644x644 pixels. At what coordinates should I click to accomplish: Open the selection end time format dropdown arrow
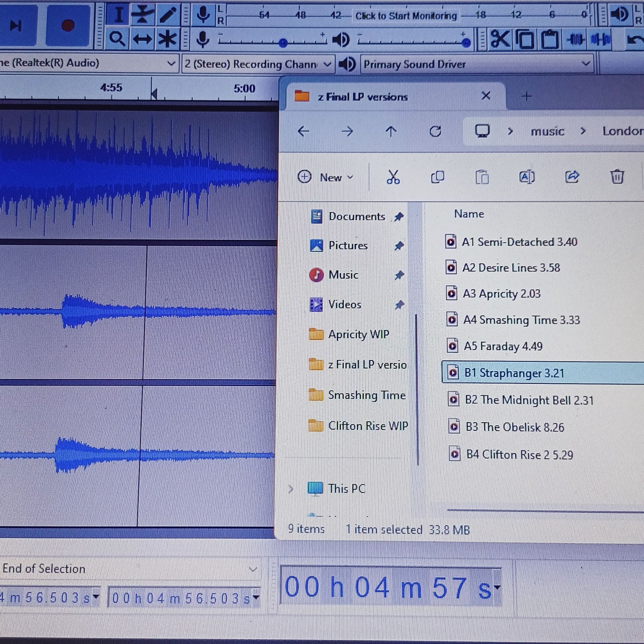tap(256, 597)
